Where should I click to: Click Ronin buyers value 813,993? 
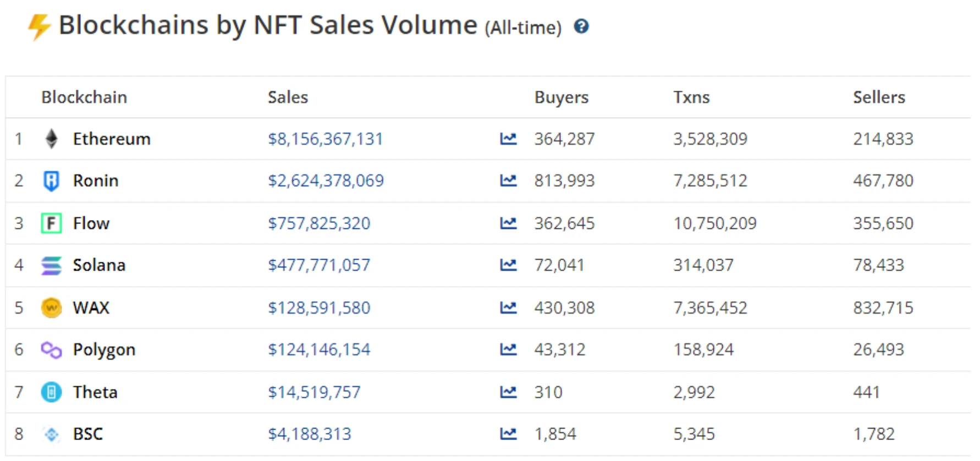click(x=564, y=180)
